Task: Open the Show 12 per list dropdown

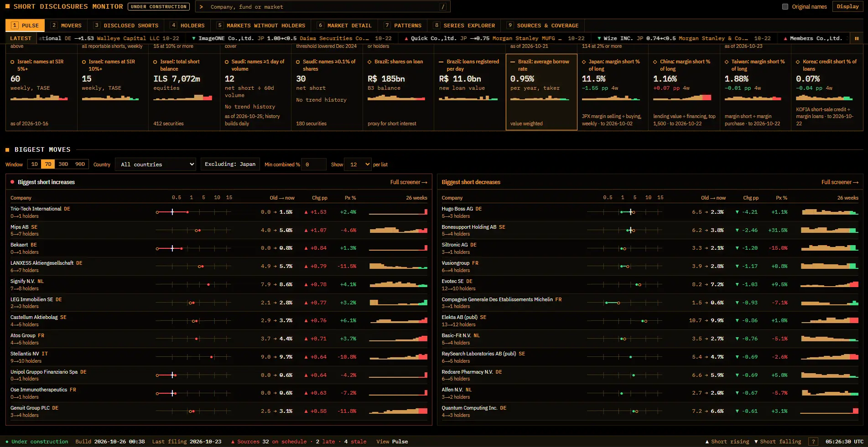Action: (358, 164)
